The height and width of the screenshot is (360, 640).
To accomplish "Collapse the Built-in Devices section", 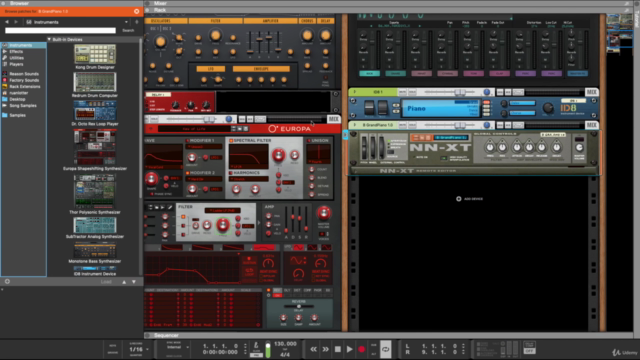I will coord(49,40).
